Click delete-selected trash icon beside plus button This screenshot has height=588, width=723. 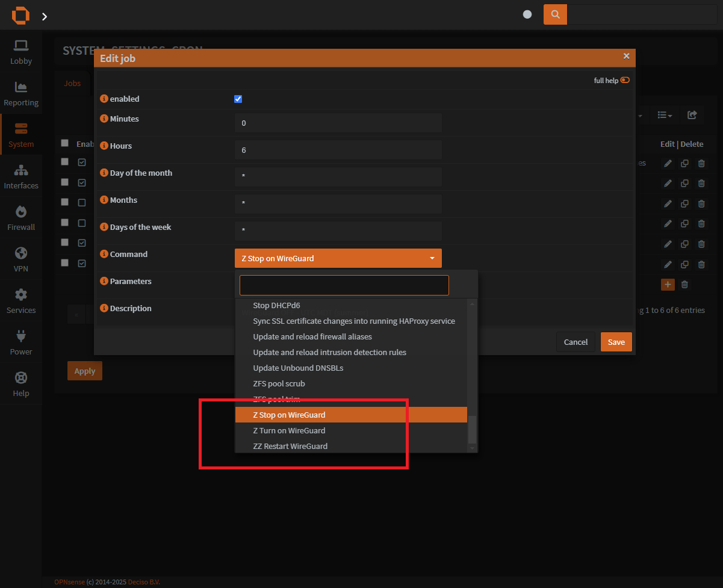684,284
